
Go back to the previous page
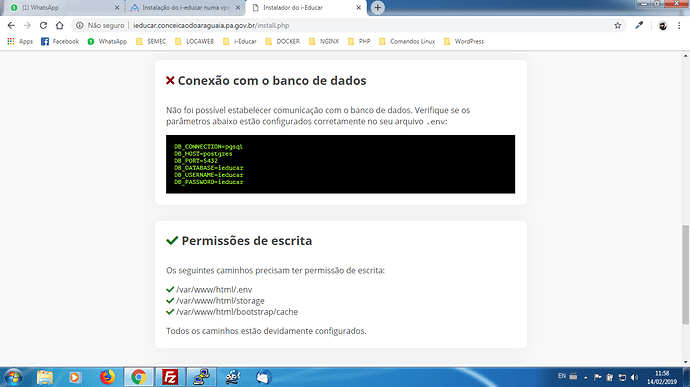(11, 26)
